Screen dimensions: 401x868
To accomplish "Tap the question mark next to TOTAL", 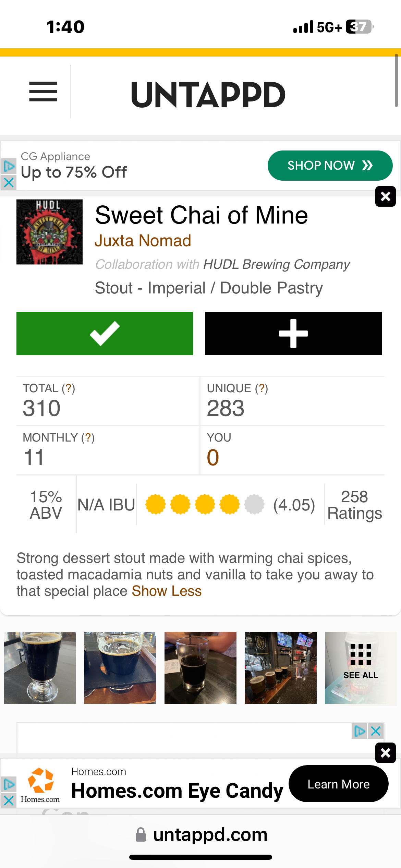I will coord(69,388).
